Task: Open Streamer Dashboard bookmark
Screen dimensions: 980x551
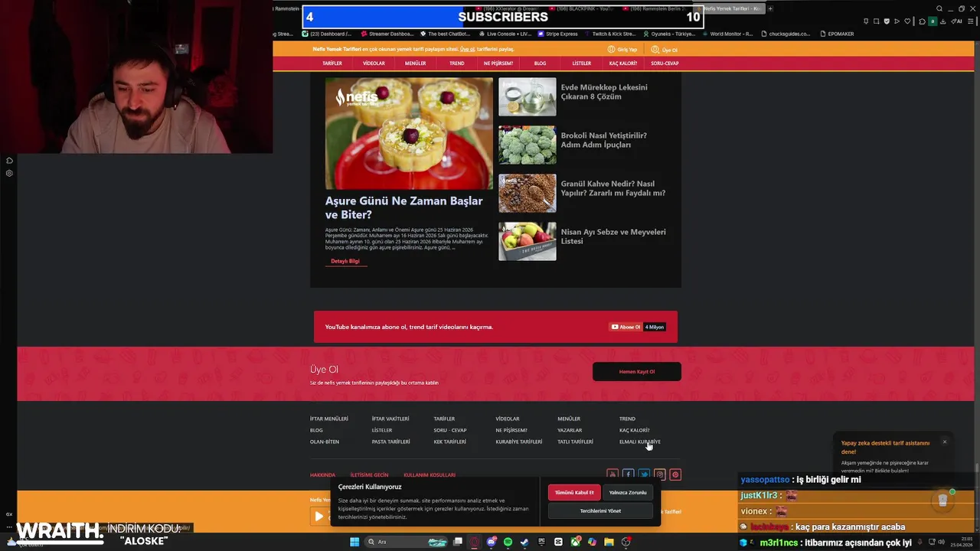Action: coord(387,34)
